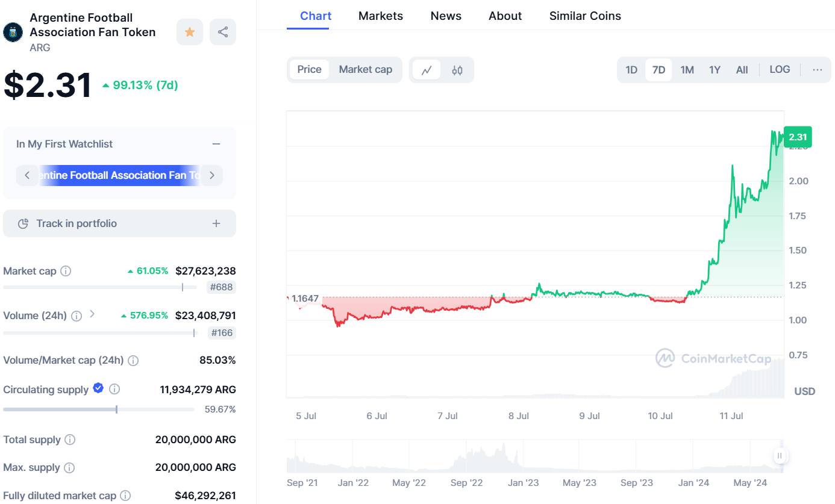
Task: Open Volume/Market cap info icon
Action: click(133, 361)
